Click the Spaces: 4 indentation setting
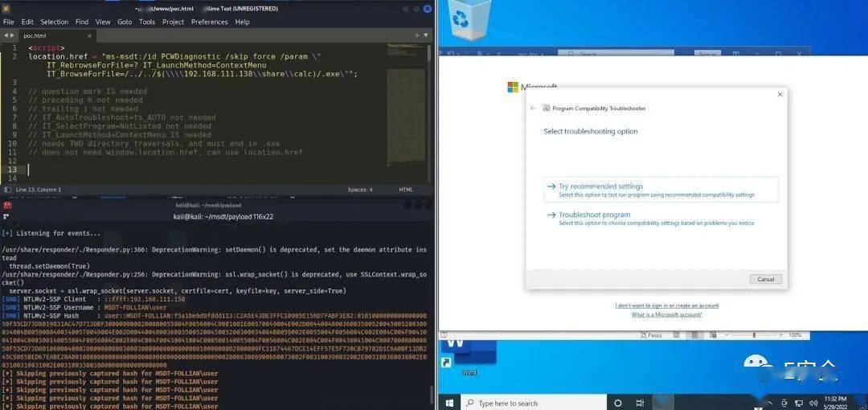Viewport: 868px width, 410px height. click(360, 190)
